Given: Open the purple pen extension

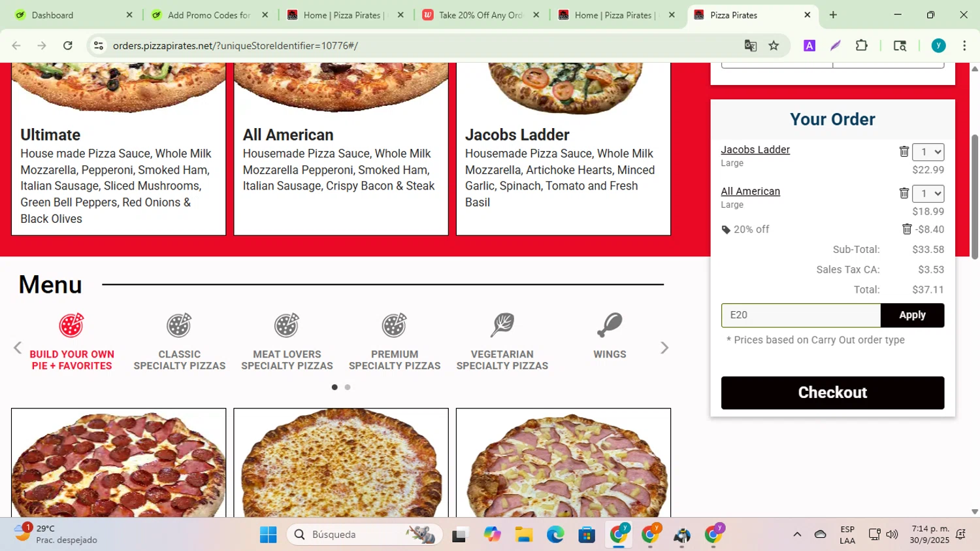Looking at the screenshot, I should tap(836, 46).
